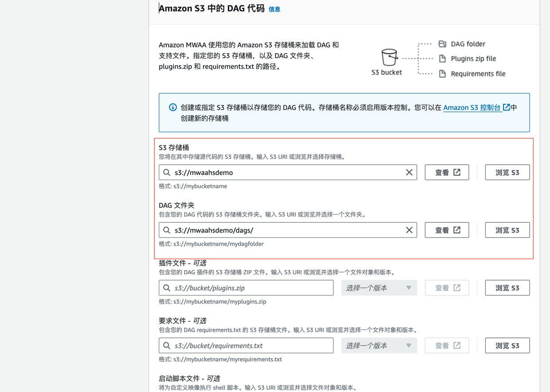The image size is (550, 392).
Task: Click 查看 button for the DAG 文件夹
Action: pyautogui.click(x=447, y=230)
